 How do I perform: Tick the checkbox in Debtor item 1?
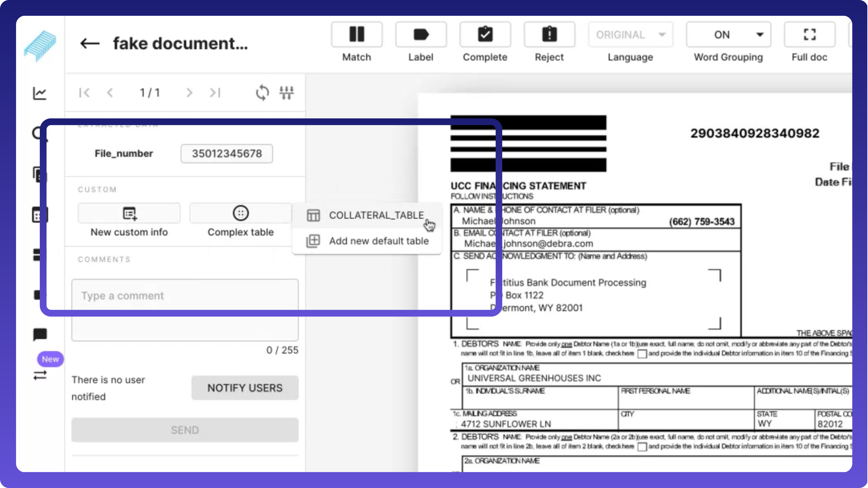tap(642, 354)
